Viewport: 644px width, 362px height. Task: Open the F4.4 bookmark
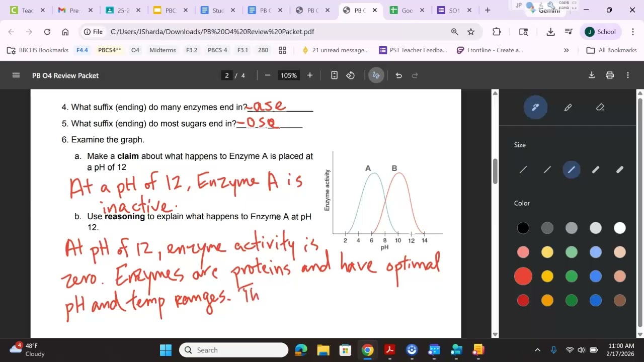(x=82, y=50)
